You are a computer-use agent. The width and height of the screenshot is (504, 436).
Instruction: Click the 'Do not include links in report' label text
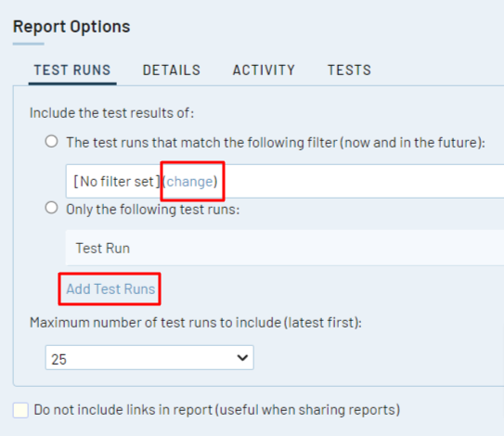tap(217, 410)
